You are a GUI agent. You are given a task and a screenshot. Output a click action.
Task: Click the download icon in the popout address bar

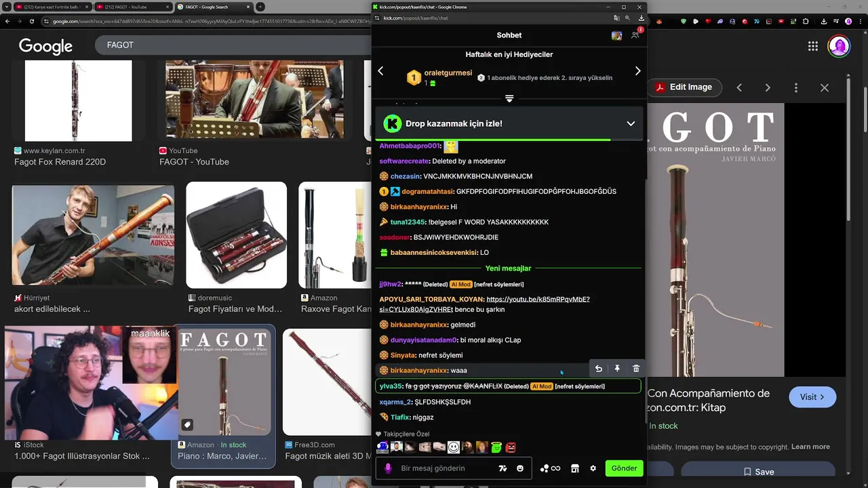click(642, 18)
